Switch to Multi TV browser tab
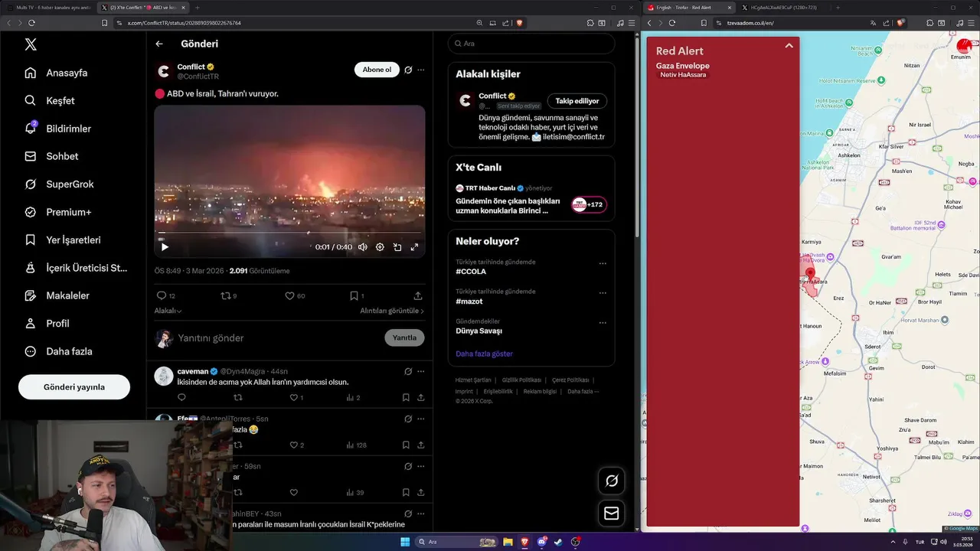Viewport: 980px width, 551px height. [x=48, y=7]
